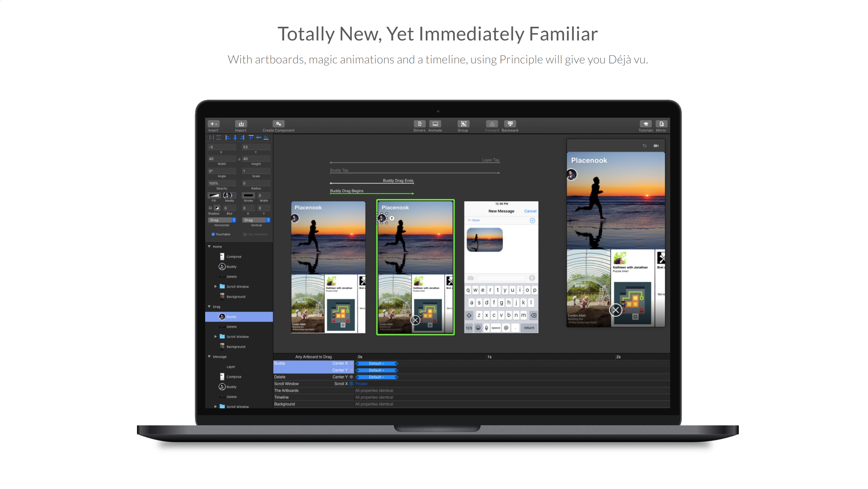Click the align top edges icon
This screenshot has width=868, height=489.
click(x=251, y=138)
